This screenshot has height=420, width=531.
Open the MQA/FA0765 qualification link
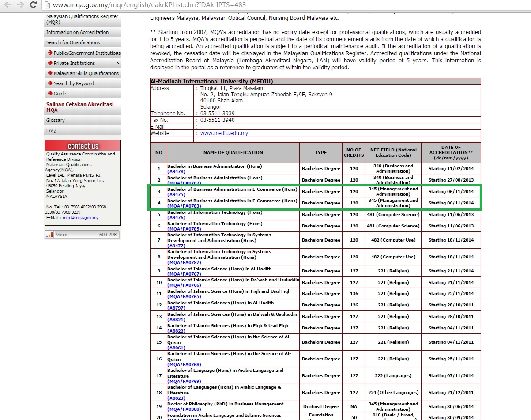click(184, 296)
